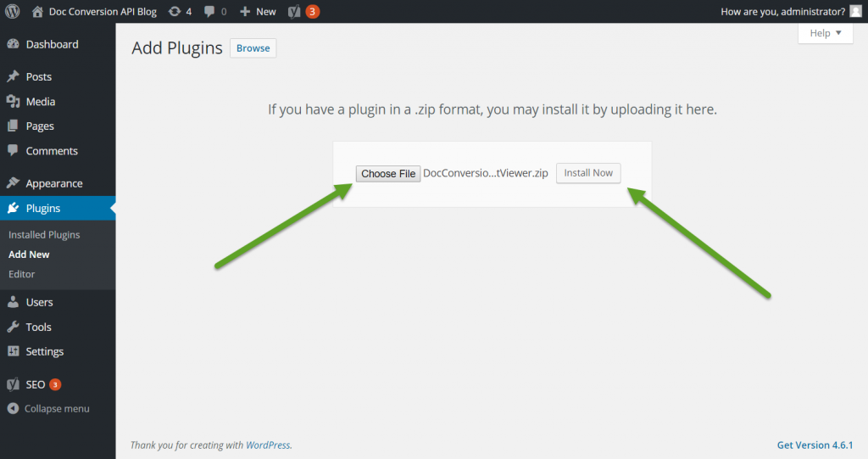Expand the Help dropdown tab
The width and height of the screenshot is (868, 459).
(x=826, y=33)
